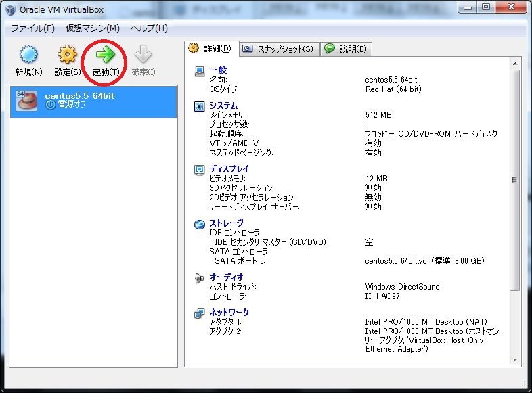Start the VM with 起動(T) arrow
This screenshot has width=532, height=393.
click(x=106, y=55)
